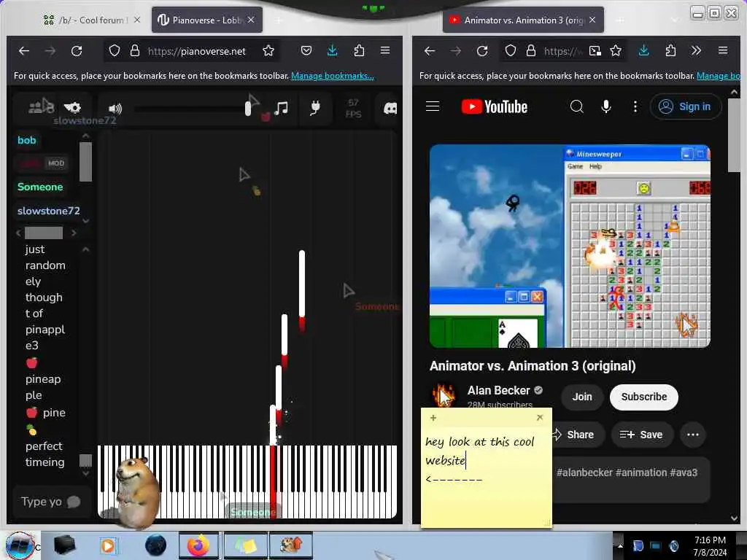Subscribe to Alan Becker

pos(643,397)
